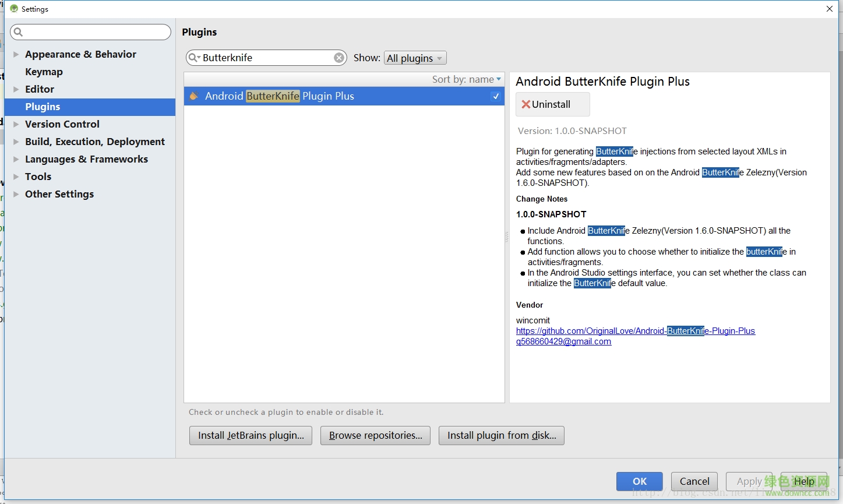
Task: Open the GitHub Android-ButterKnife-Plugin-Plus link
Action: pyautogui.click(x=635, y=331)
